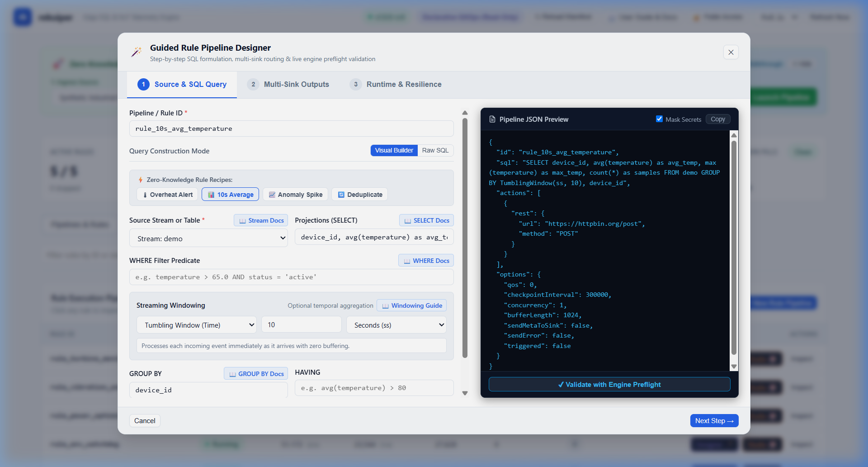Expand the Source Stream demo dropdown
The width and height of the screenshot is (868, 467).
coord(208,238)
